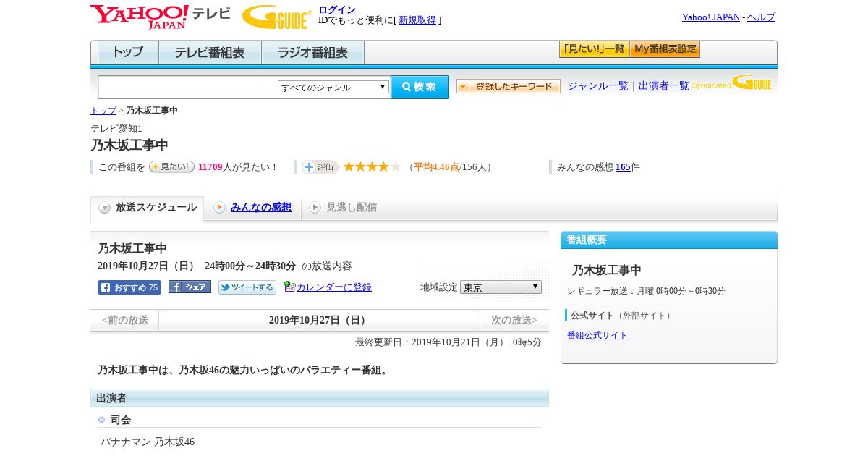Select the 放送スケジュール tab
This screenshot has width=868, height=456.
(148, 208)
